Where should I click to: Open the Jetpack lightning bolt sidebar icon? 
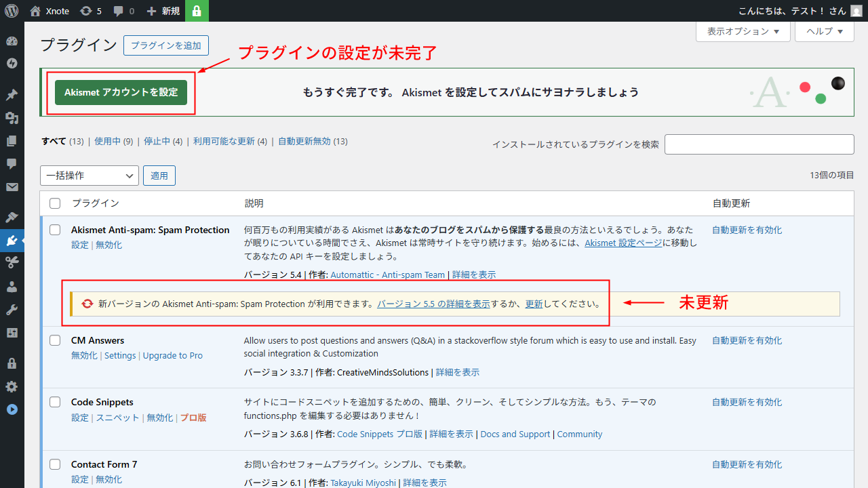click(x=12, y=63)
